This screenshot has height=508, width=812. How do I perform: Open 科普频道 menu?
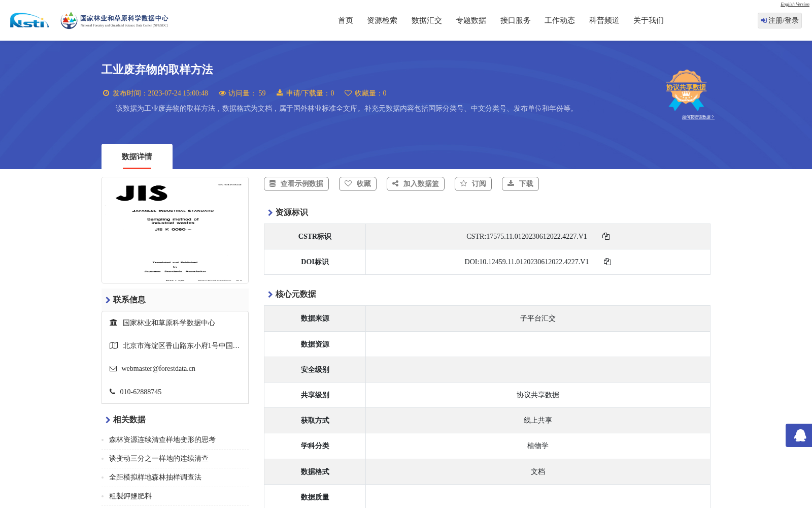tap(604, 20)
